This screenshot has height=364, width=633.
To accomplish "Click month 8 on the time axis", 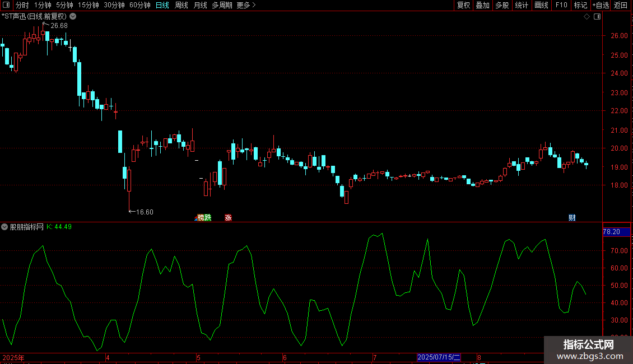I will click(479, 357).
